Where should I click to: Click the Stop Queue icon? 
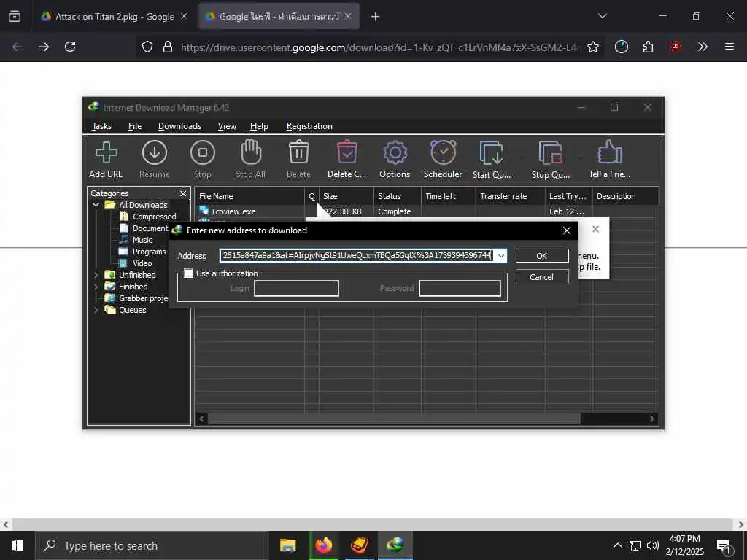pyautogui.click(x=550, y=153)
